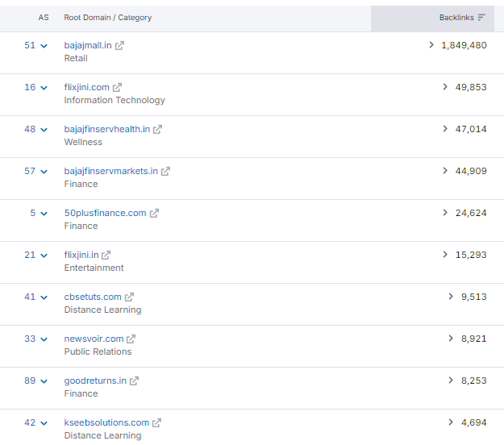Expand the 24,624 backlinks row
This screenshot has width=504, height=445.
pos(445,213)
